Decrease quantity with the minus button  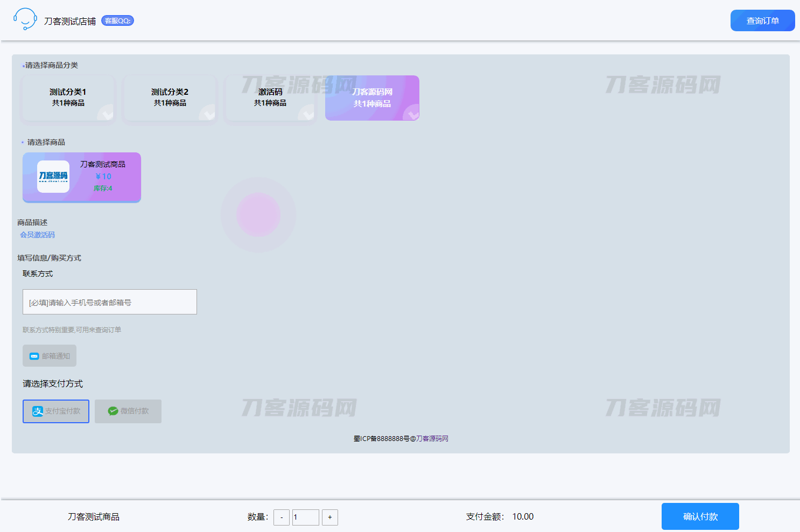282,517
